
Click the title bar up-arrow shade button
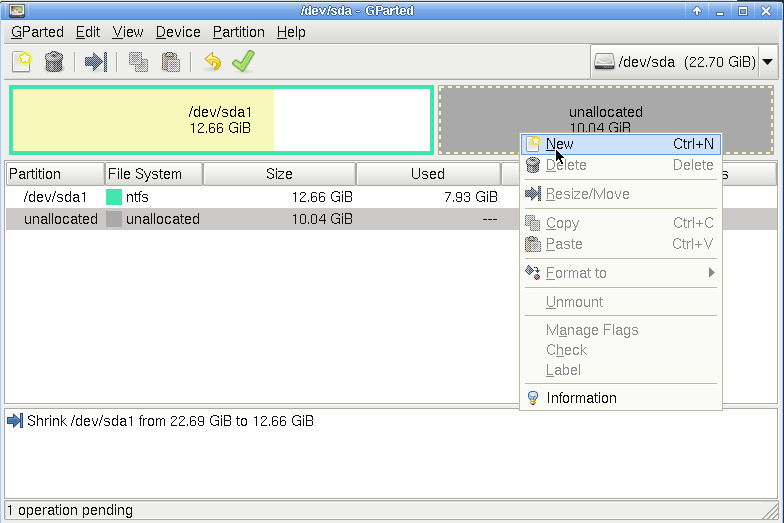pos(696,10)
